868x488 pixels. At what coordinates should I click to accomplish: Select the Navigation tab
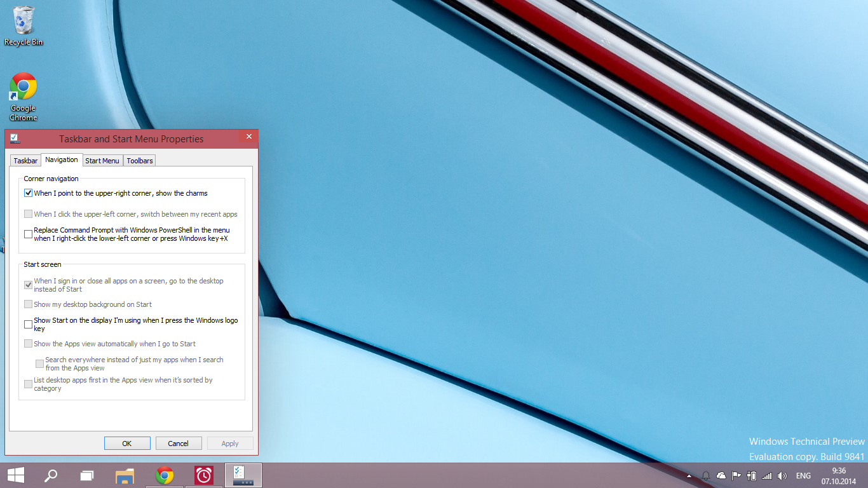click(x=62, y=159)
